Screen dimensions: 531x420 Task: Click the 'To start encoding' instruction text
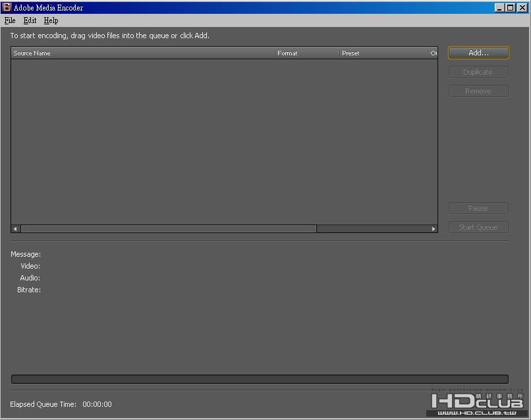(110, 36)
